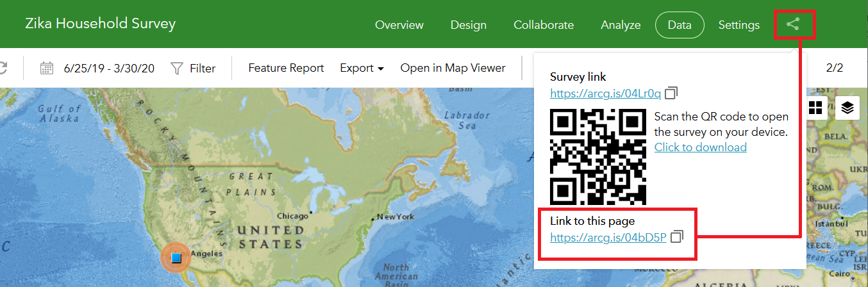Screen dimensions: 868x287
Task: Open the share survey icon
Action: click(x=794, y=25)
